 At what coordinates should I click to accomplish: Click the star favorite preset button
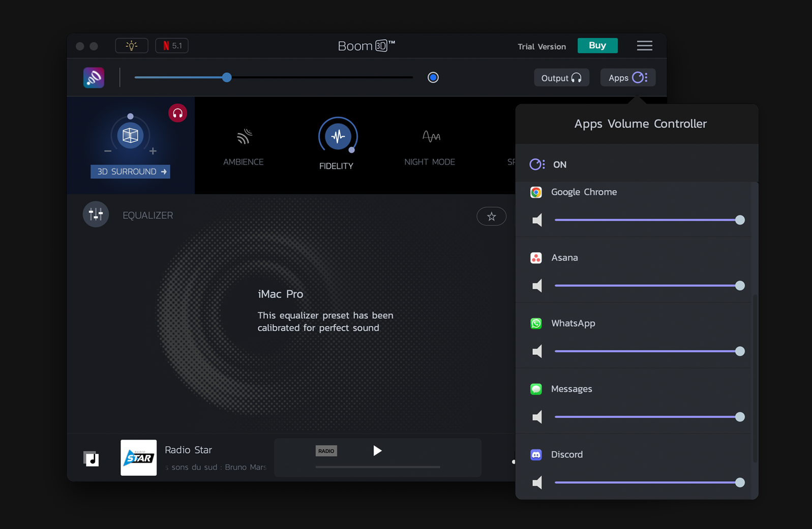tap(491, 216)
